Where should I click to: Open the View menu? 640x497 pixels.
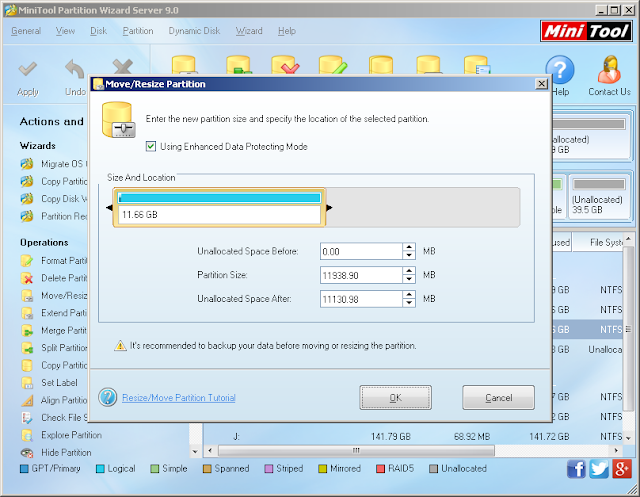point(65,31)
